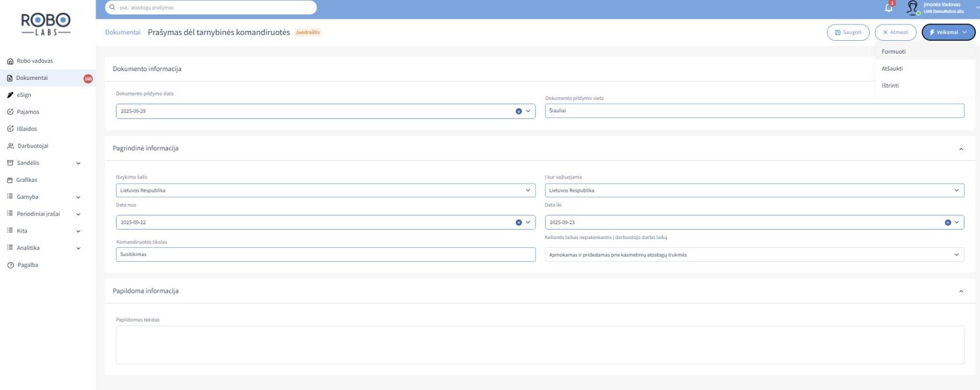Open the Išvykimo šalis dropdown
This screenshot has width=980, height=390.
tap(325, 190)
